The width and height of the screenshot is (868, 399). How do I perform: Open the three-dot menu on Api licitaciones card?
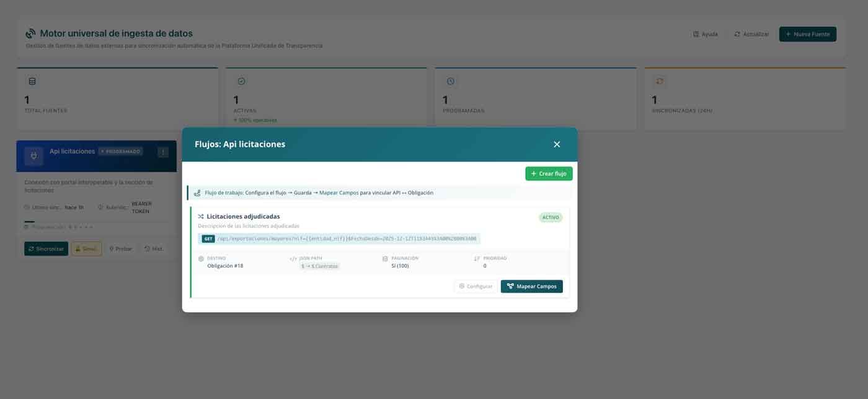[163, 152]
